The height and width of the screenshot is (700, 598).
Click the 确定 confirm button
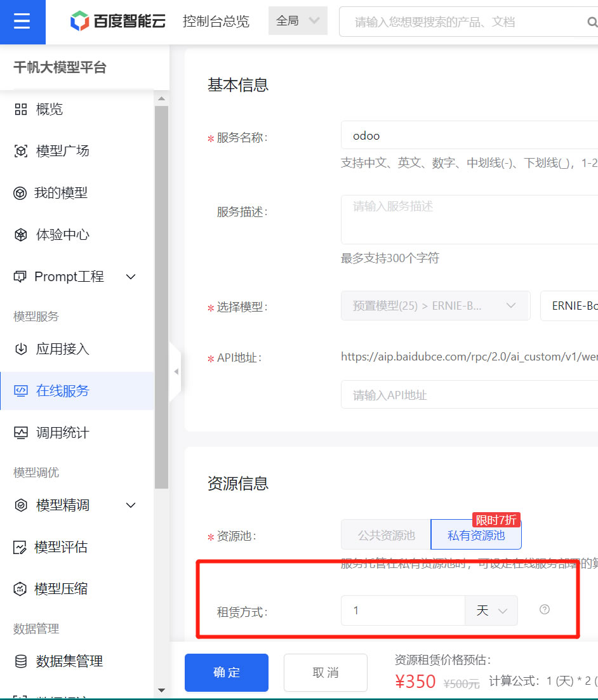(227, 673)
